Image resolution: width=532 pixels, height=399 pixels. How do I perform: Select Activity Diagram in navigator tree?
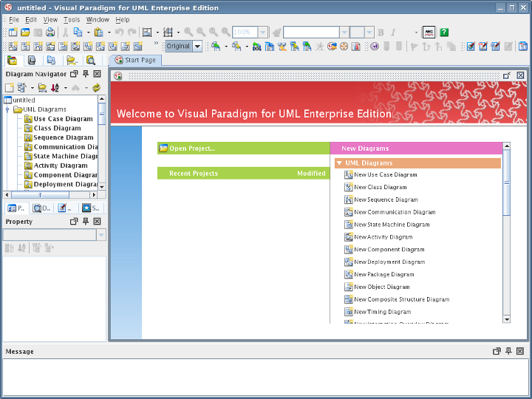pyautogui.click(x=61, y=166)
